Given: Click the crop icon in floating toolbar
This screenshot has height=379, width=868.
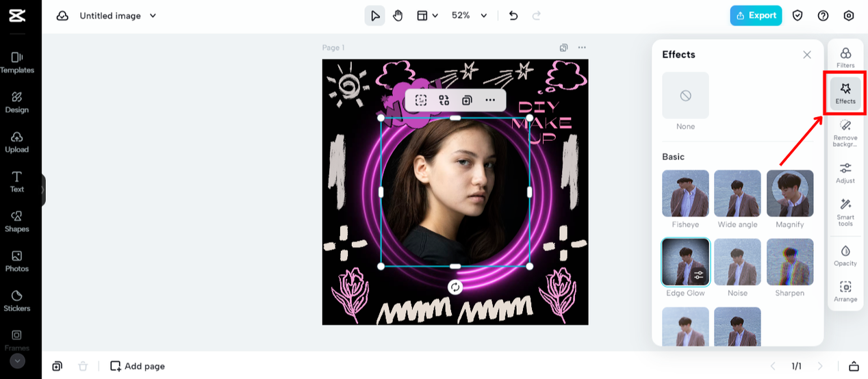Looking at the screenshot, I should pyautogui.click(x=421, y=100).
